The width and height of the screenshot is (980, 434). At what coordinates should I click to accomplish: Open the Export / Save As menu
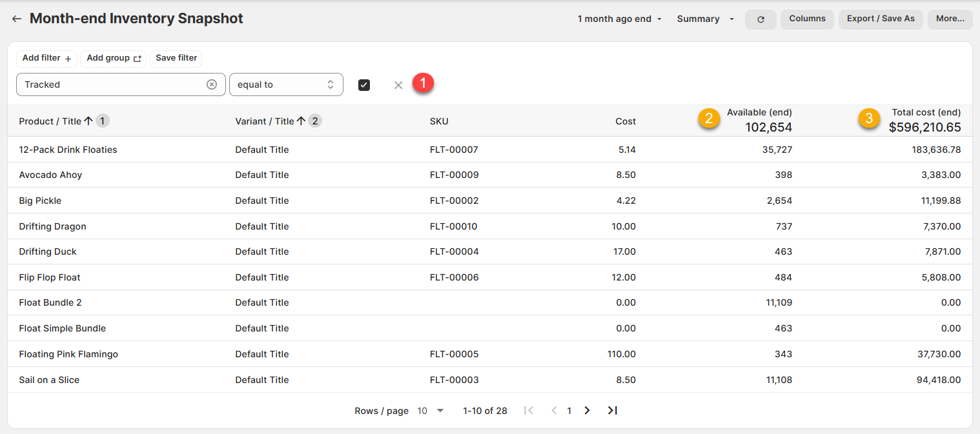coord(881,19)
